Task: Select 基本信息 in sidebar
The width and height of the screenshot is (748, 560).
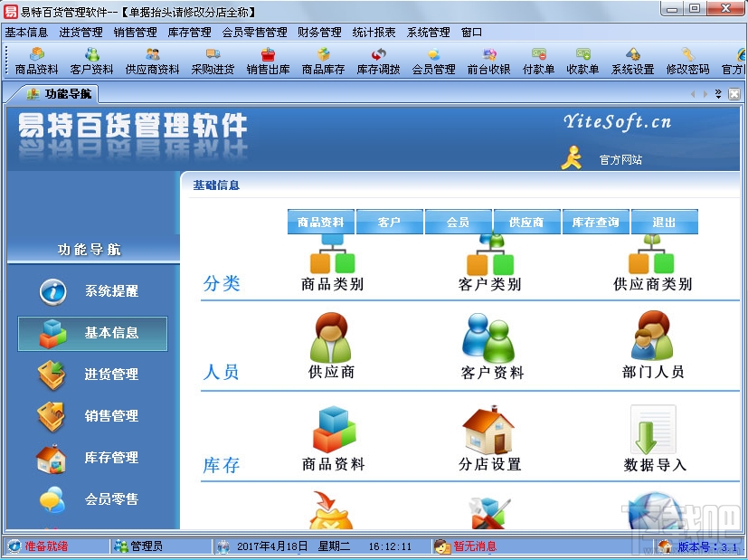Action: click(92, 334)
